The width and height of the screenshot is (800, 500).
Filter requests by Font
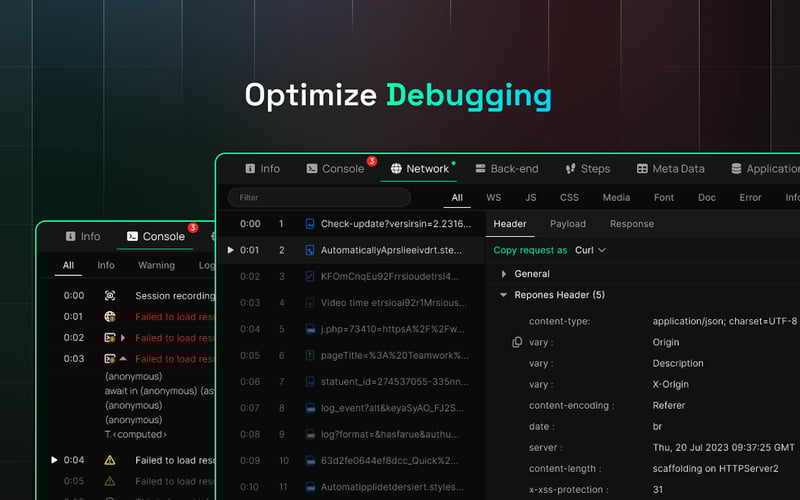[x=664, y=197]
